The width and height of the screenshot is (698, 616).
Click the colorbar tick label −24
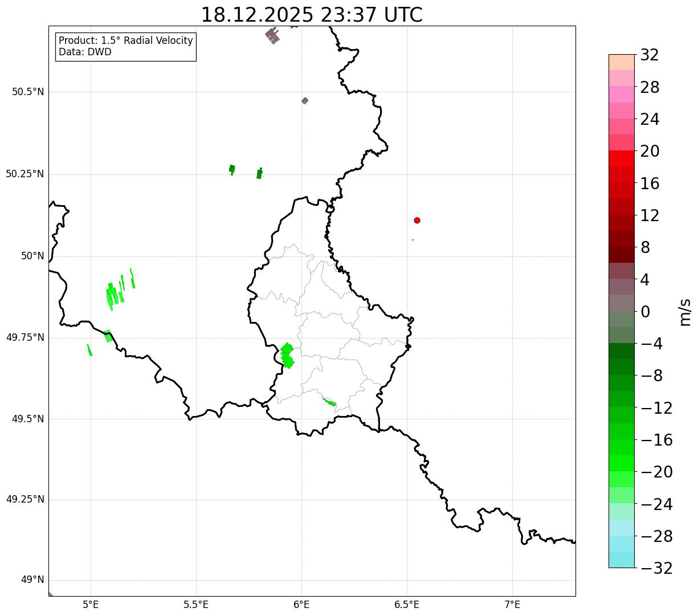coord(656,504)
